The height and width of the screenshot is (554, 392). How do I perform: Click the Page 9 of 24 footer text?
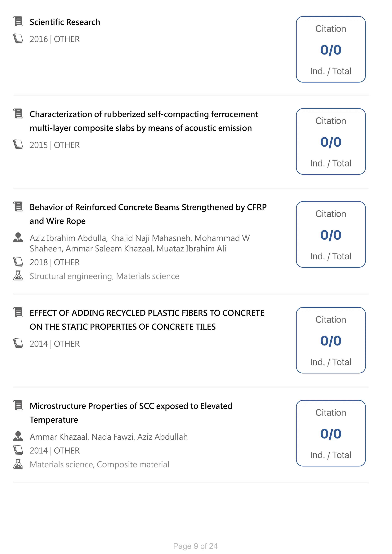[195, 546]
